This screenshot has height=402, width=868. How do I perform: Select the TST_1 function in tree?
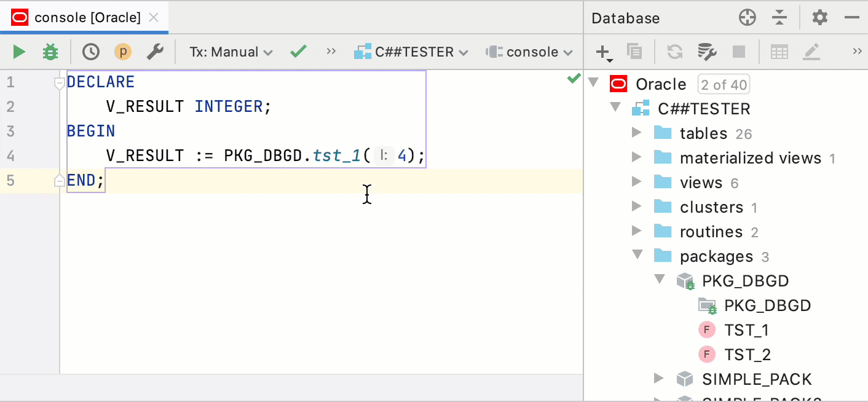click(747, 329)
